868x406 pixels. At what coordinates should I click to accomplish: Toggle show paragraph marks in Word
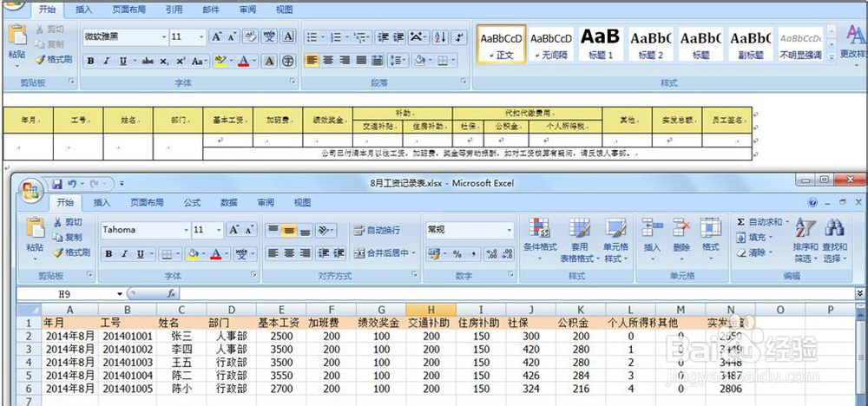[459, 37]
